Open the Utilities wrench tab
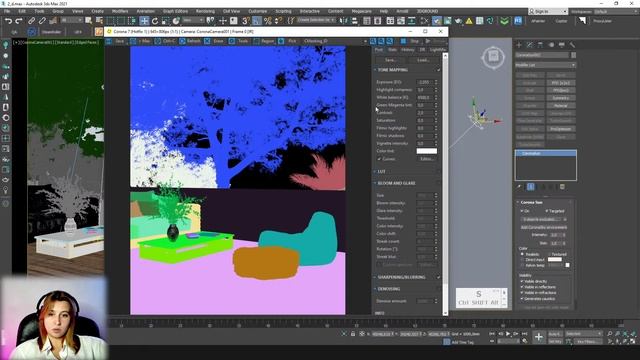Viewport: 640px width, 360px height. point(572,44)
